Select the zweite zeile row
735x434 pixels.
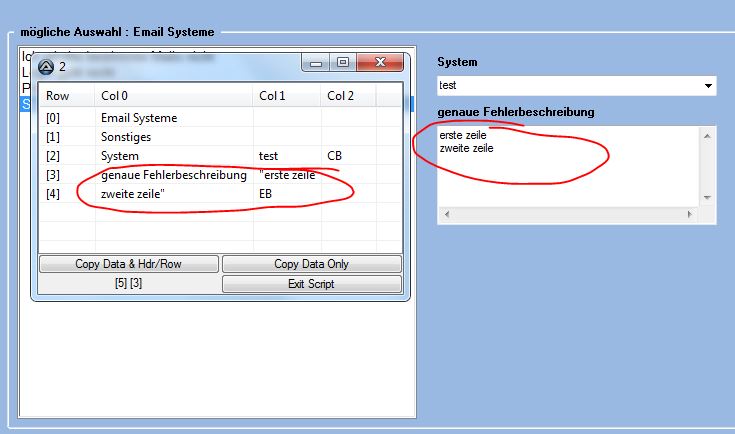point(133,194)
